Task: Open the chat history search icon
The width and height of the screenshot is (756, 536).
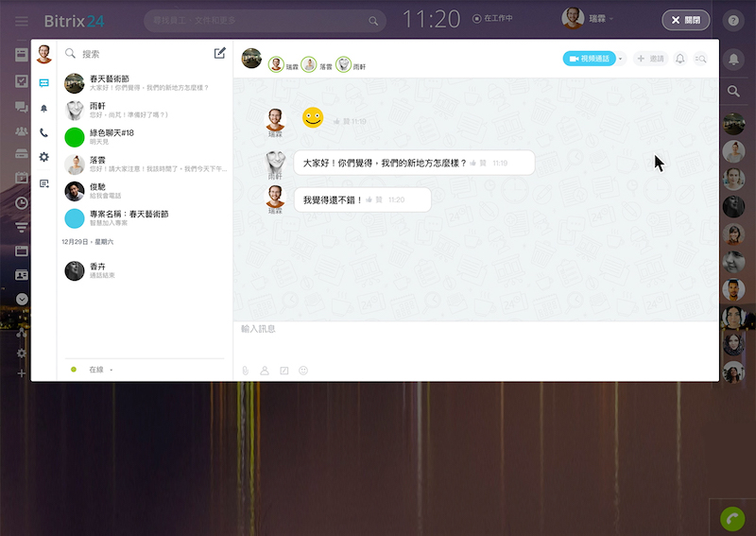Action: [x=700, y=59]
